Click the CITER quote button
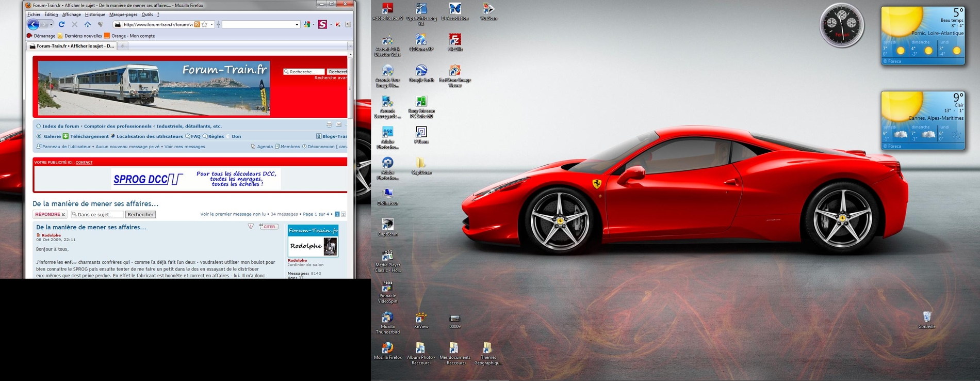Screen dimensions: 980x381 [269, 226]
